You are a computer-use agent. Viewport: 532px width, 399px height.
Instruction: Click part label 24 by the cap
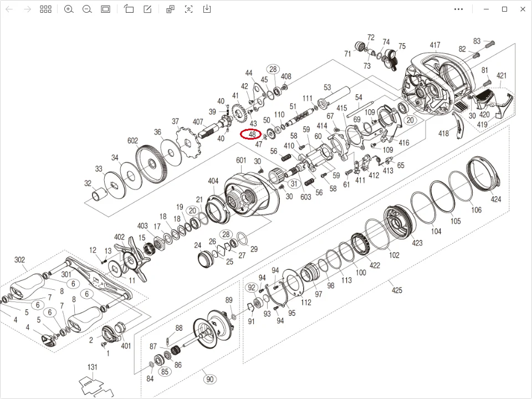(x=197, y=245)
